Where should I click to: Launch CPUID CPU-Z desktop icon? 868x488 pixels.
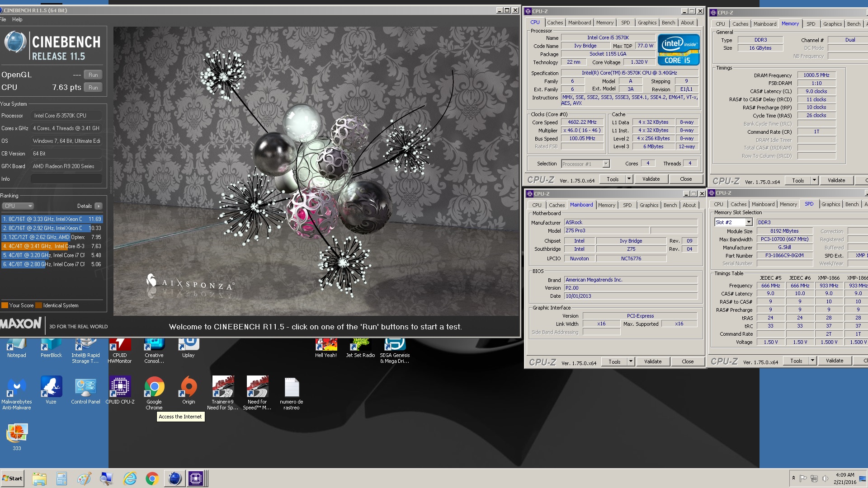120,390
